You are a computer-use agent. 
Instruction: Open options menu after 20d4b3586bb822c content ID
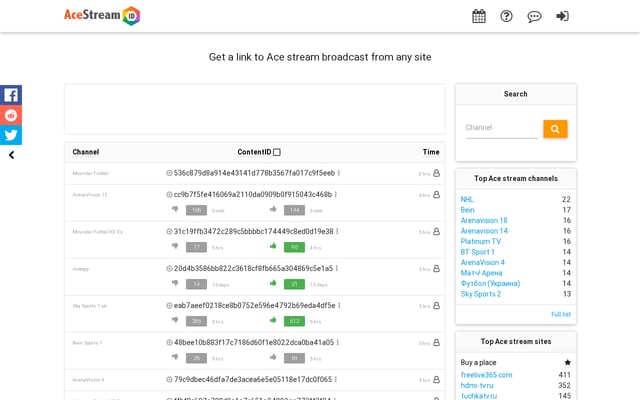tap(337, 269)
